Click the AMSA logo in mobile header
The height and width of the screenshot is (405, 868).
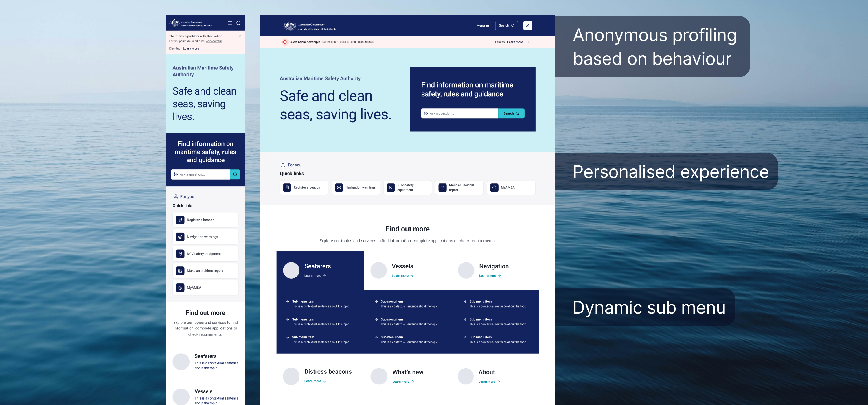[191, 23]
